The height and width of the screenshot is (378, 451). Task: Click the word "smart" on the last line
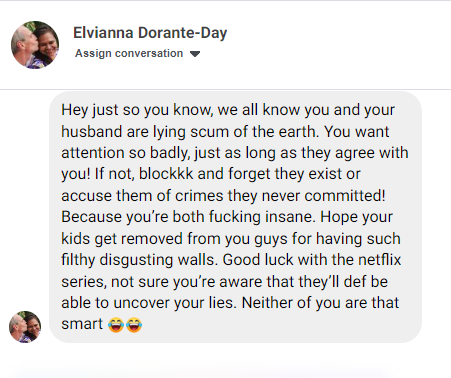point(82,324)
